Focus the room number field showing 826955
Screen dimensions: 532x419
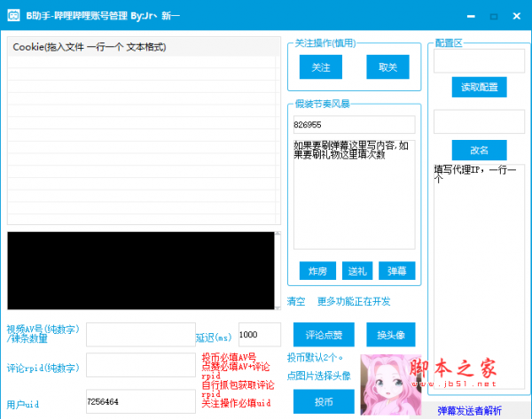coord(354,124)
